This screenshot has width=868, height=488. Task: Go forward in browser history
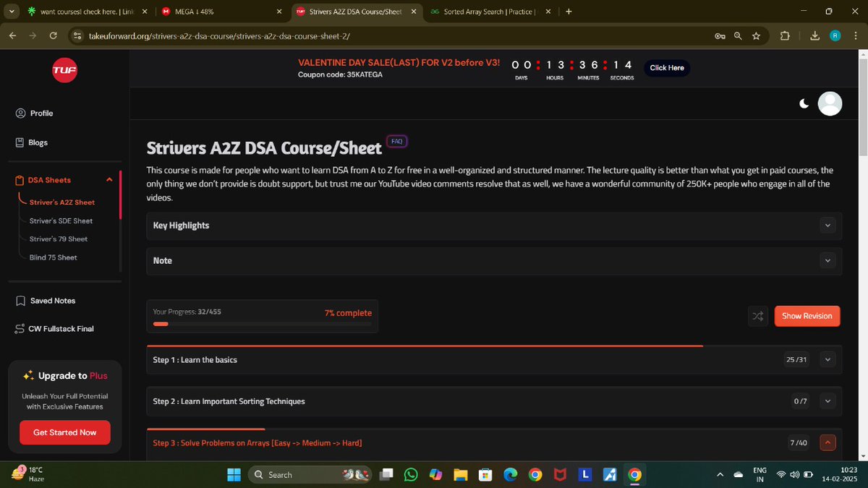pos(33,35)
